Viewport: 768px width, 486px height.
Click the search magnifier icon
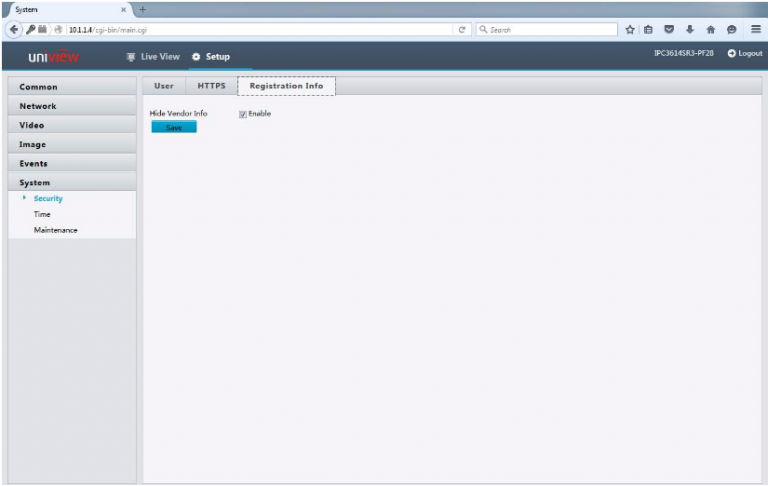click(483, 29)
